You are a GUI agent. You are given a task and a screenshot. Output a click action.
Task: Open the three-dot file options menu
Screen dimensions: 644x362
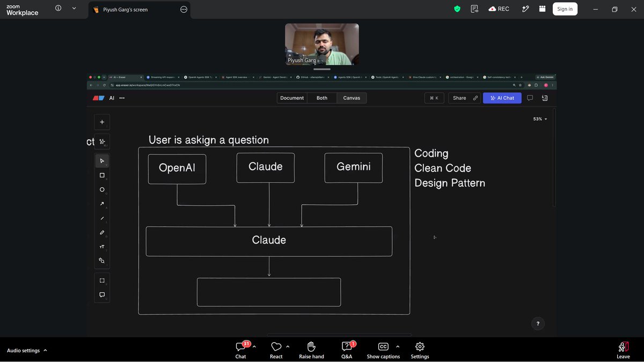tap(122, 98)
